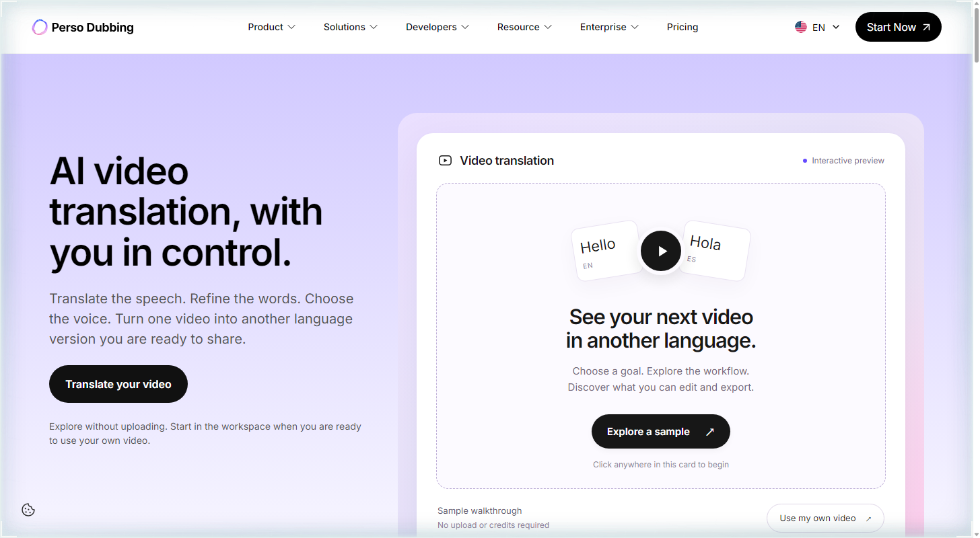Image resolution: width=980 pixels, height=538 pixels.
Task: Click 'No upload or credits required' text
Action: pos(493,525)
